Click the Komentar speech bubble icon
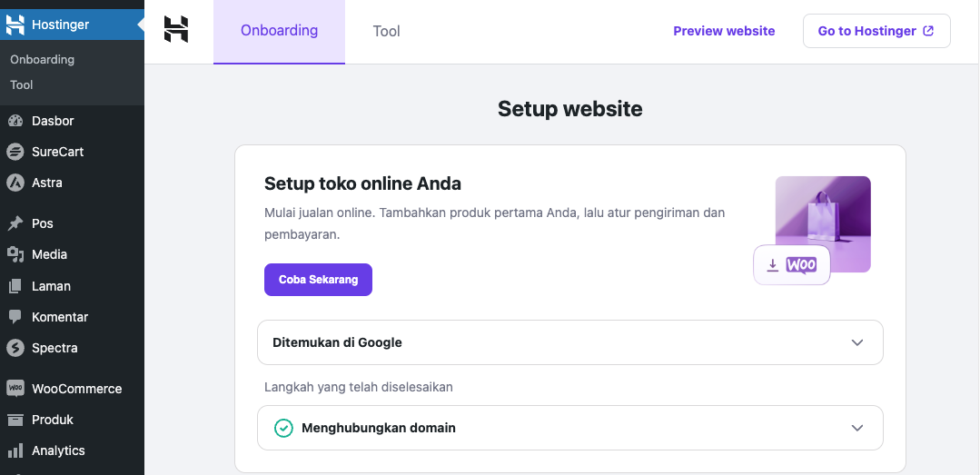The image size is (980, 475). pyautogui.click(x=15, y=317)
